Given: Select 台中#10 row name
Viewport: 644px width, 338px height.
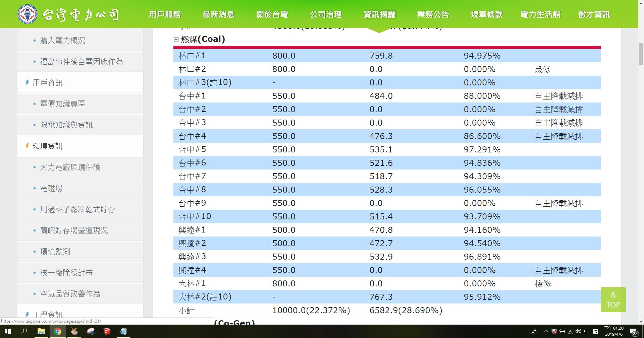Looking at the screenshot, I should 195,216.
